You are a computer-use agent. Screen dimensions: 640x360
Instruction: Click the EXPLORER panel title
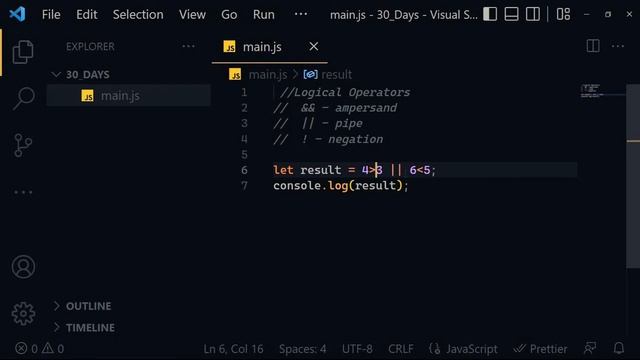[x=90, y=47]
